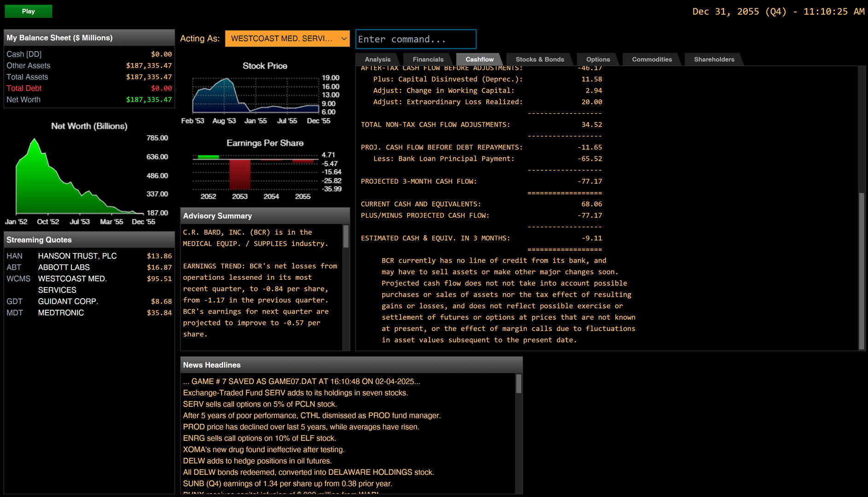Select the ABT Abbott Labs quote row

click(89, 267)
